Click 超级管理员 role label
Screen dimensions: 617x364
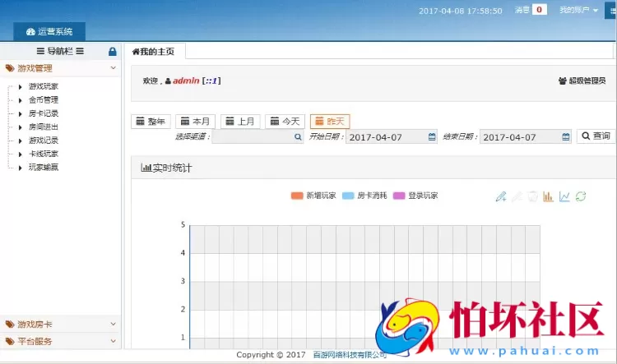pos(582,81)
